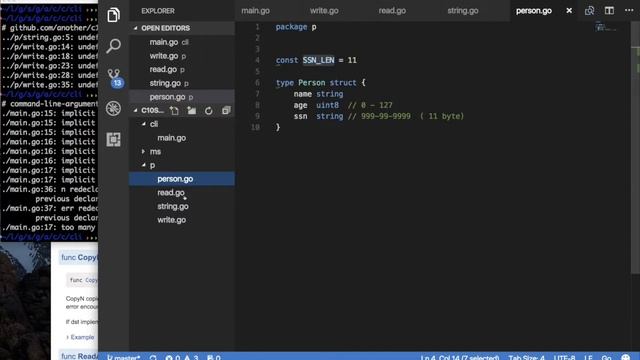
Task: Refresh the explorer file tree
Action: pyautogui.click(x=209, y=111)
